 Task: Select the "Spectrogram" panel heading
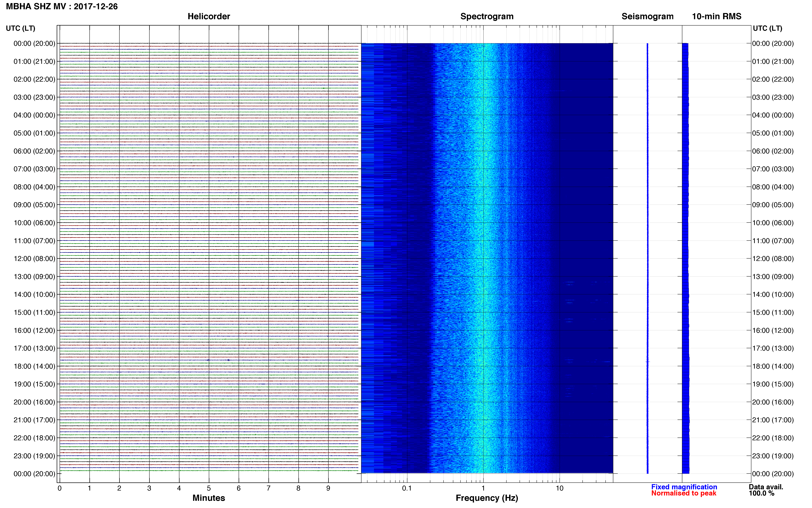[x=487, y=16]
